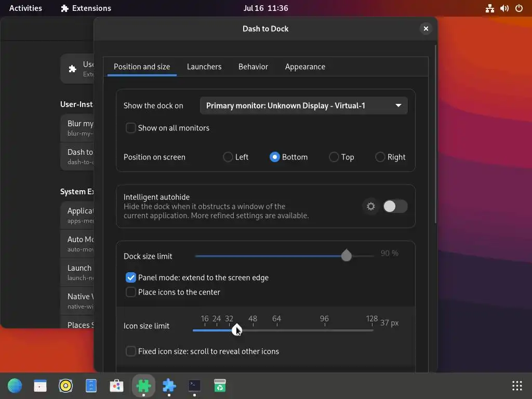Select Right position on screen
Screen dimensions: 532x399
(380, 157)
